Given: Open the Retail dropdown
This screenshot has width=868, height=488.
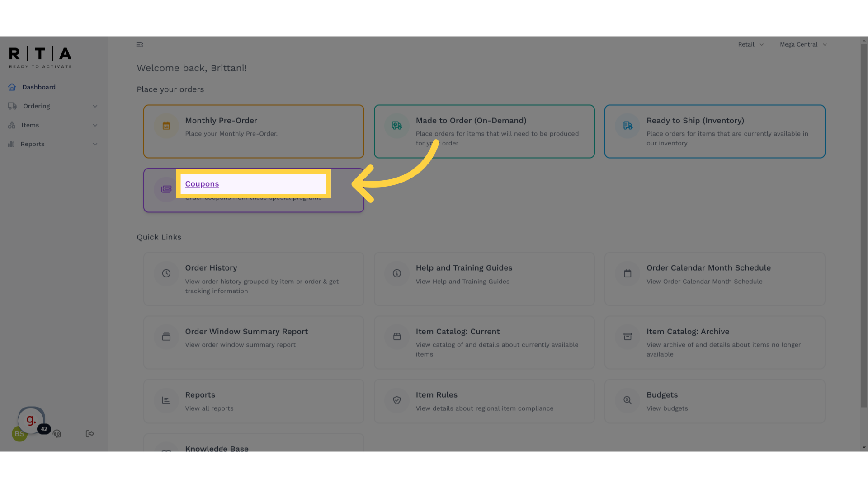Looking at the screenshot, I should point(750,45).
